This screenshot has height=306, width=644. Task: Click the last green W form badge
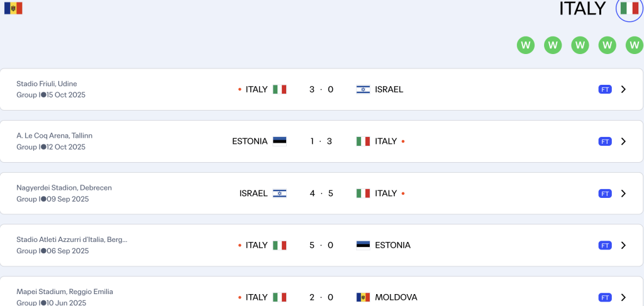(634, 45)
